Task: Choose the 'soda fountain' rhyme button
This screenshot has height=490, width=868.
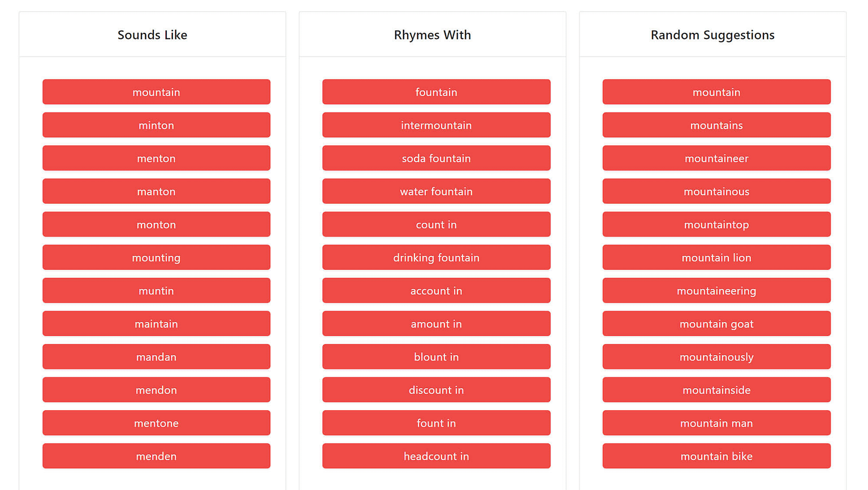Action: pyautogui.click(x=436, y=158)
